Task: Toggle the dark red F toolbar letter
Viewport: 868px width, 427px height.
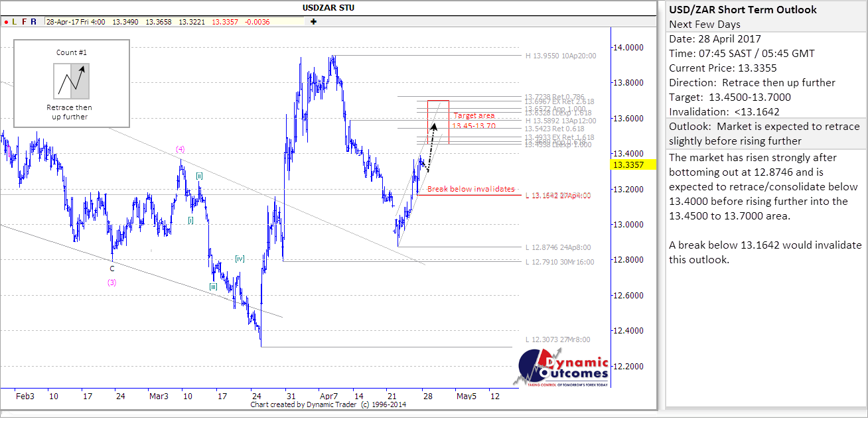Action: [x=25, y=22]
